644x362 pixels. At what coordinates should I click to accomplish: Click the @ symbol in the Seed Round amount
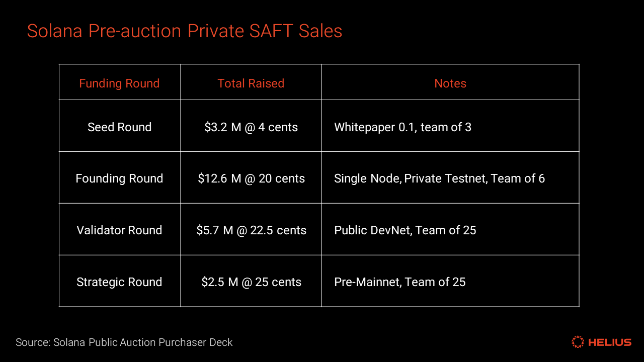pyautogui.click(x=250, y=128)
